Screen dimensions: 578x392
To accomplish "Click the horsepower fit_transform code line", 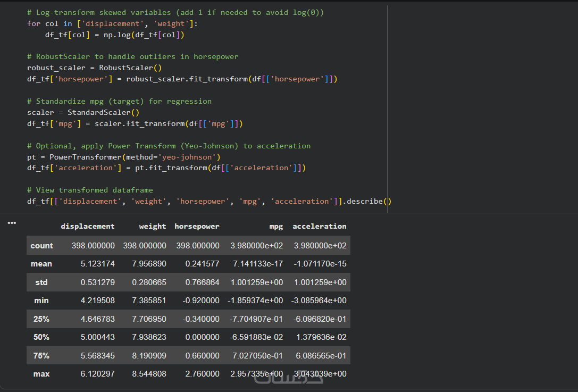I will (182, 79).
